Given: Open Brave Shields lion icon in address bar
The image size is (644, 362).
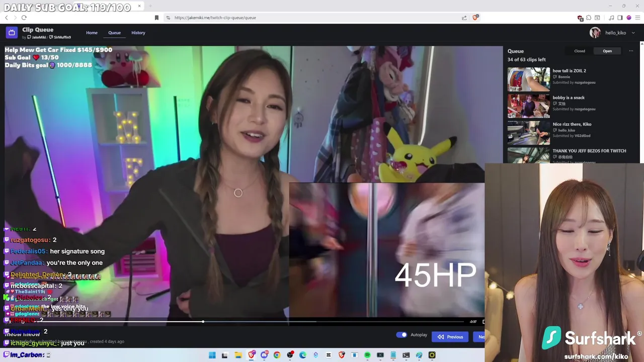Looking at the screenshot, I should 475,18.
